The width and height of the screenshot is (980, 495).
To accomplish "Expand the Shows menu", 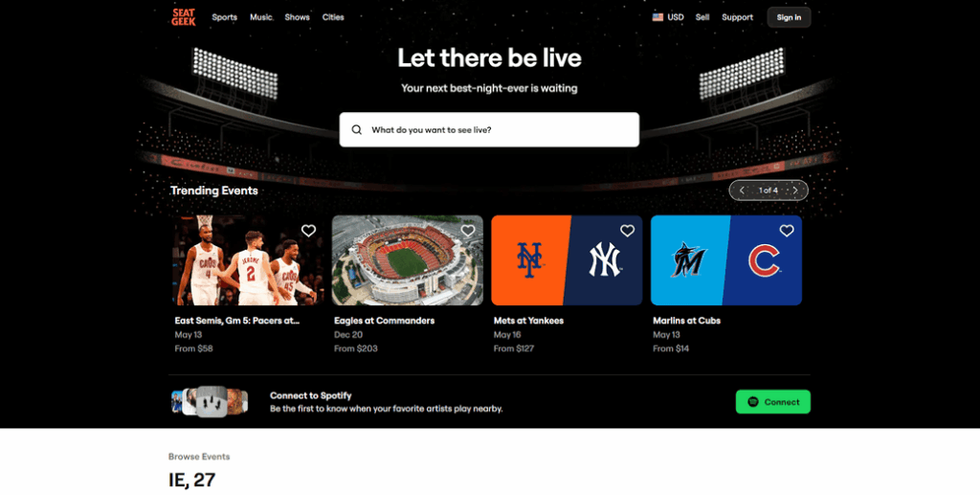I will (x=297, y=17).
